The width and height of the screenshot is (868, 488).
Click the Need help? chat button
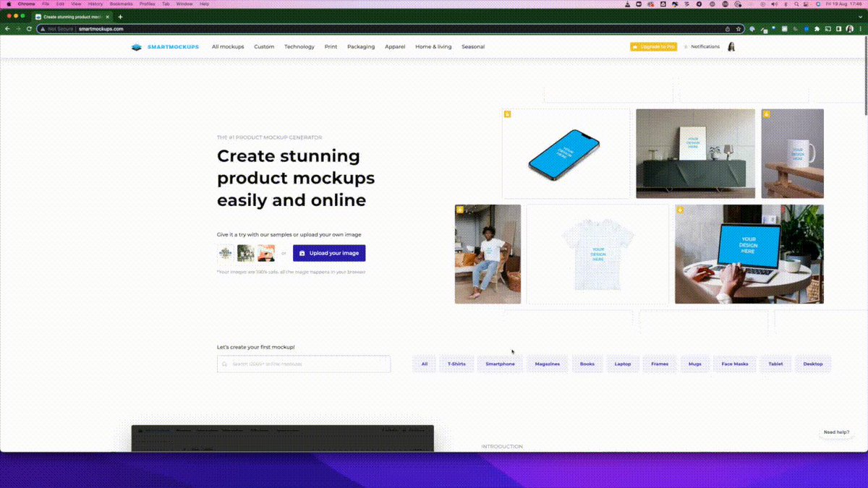[x=837, y=432]
